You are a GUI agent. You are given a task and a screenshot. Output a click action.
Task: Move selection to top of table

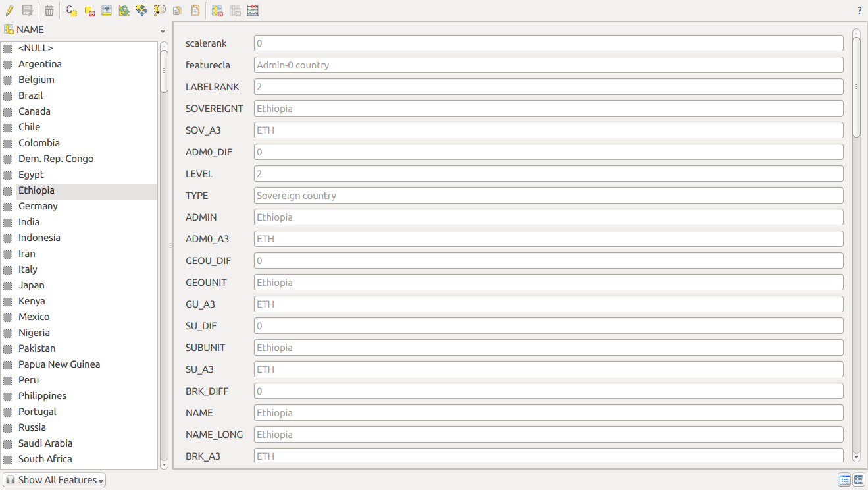point(107,11)
